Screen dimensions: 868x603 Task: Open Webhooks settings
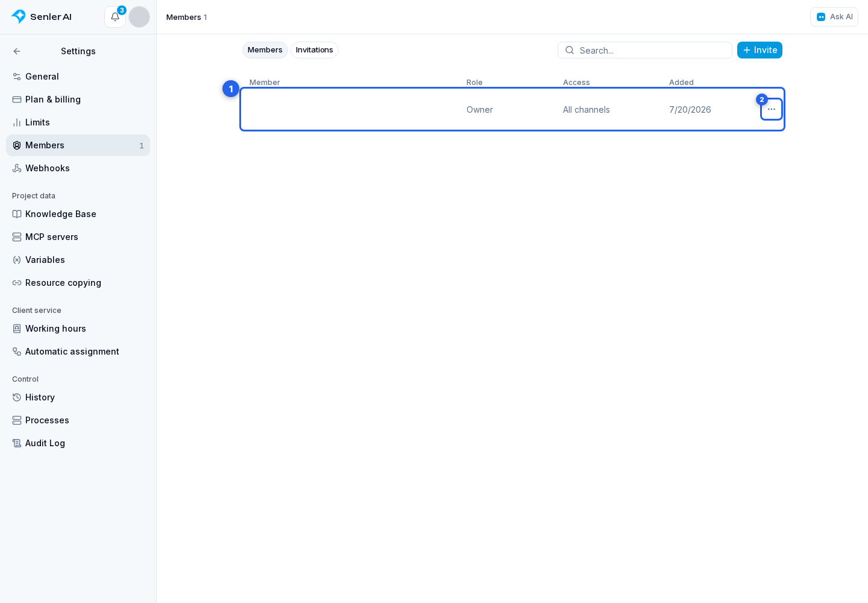[x=78, y=168]
